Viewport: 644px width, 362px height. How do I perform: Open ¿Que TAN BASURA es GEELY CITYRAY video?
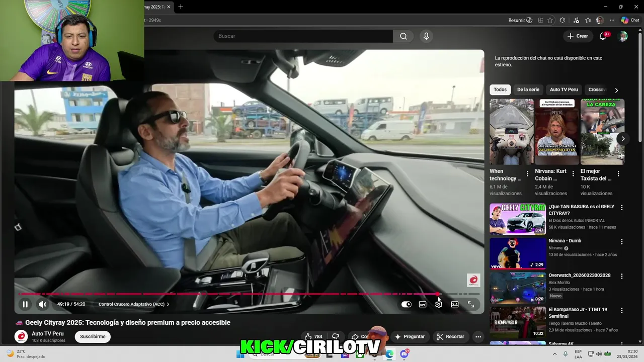pos(581,210)
